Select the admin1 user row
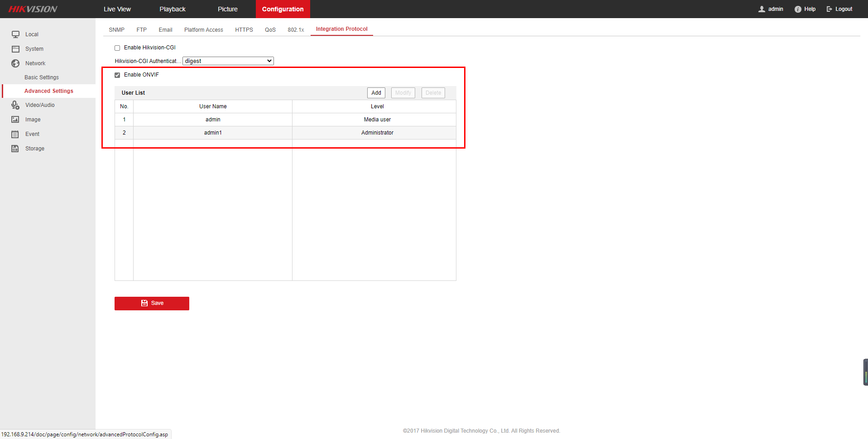Viewport: 868px width, 439px height. [x=285, y=133]
